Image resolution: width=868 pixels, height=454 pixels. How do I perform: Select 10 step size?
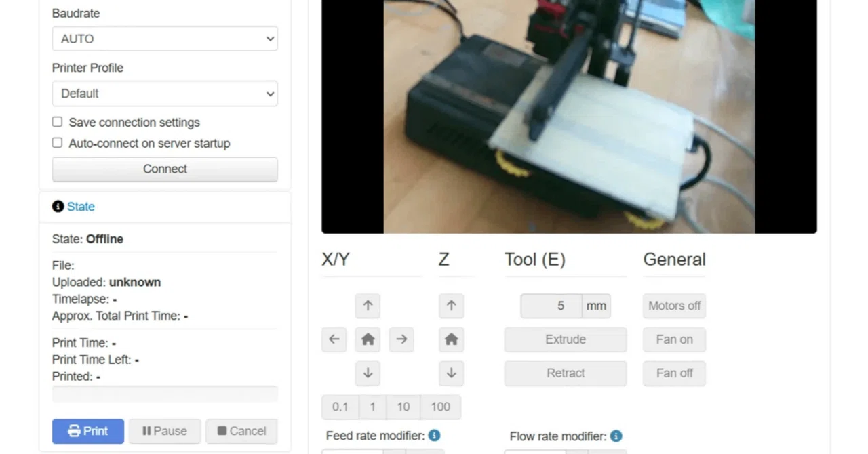403,407
